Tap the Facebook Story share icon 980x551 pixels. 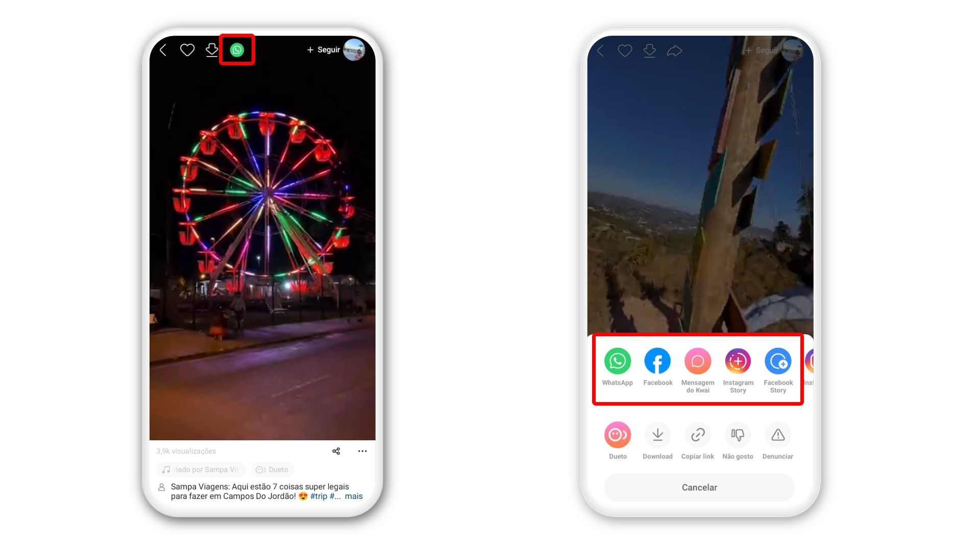777,361
